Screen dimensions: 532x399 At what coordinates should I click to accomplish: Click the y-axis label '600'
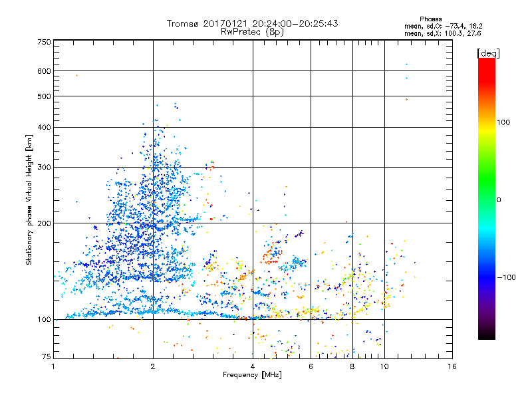44,71
